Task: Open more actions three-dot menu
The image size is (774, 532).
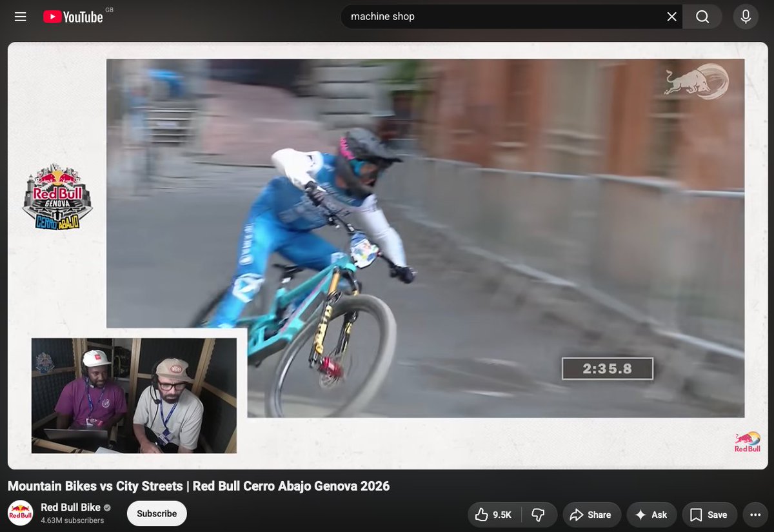Action: [755, 515]
